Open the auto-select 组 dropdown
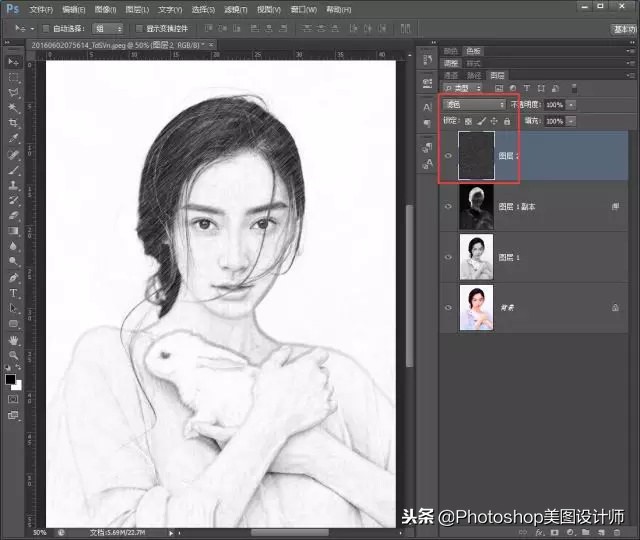Image resolution: width=640 pixels, height=540 pixels. tap(108, 29)
